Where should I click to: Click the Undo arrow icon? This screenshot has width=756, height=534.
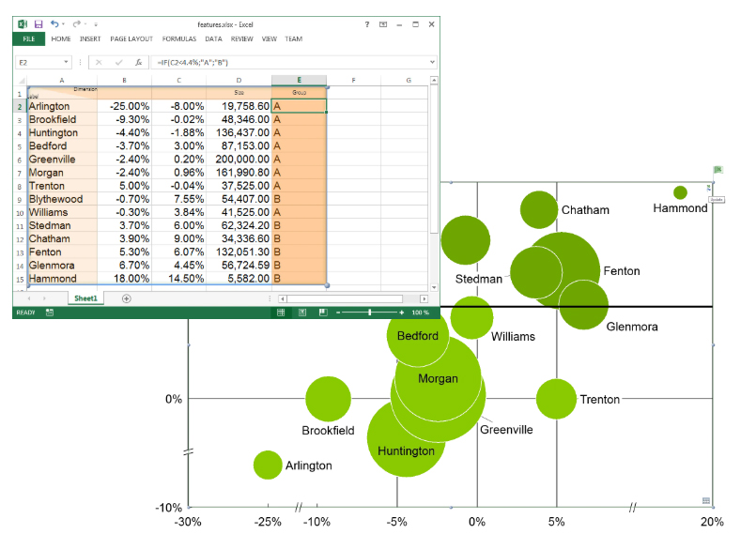[x=54, y=23]
